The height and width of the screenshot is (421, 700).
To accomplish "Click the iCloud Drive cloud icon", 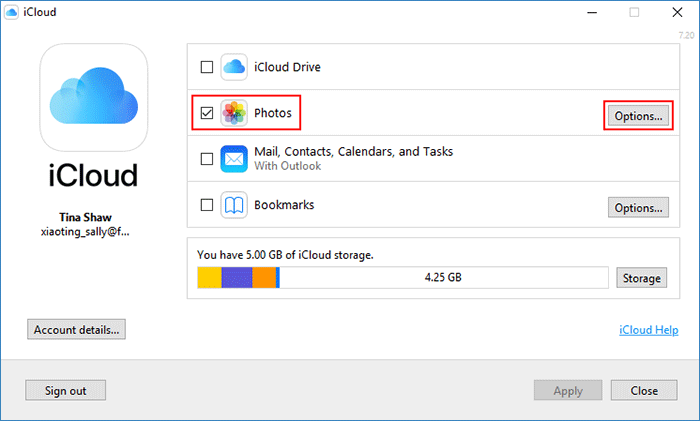I will [234, 67].
